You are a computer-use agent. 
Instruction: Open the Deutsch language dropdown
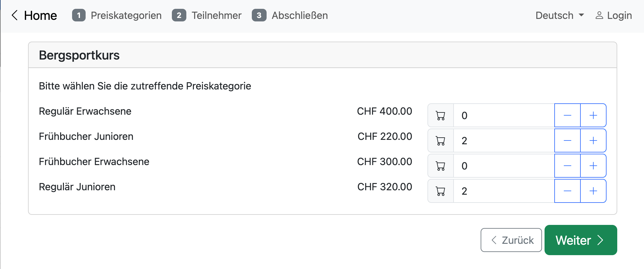pyautogui.click(x=559, y=15)
